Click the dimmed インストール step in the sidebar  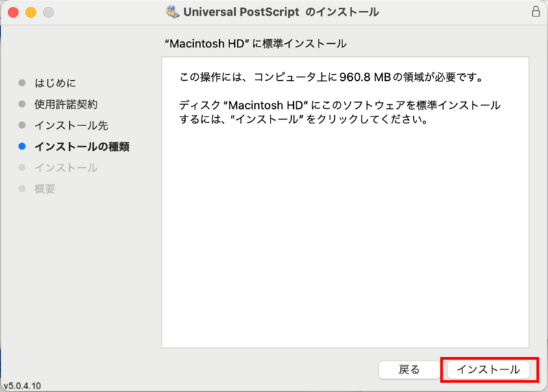pos(66,168)
